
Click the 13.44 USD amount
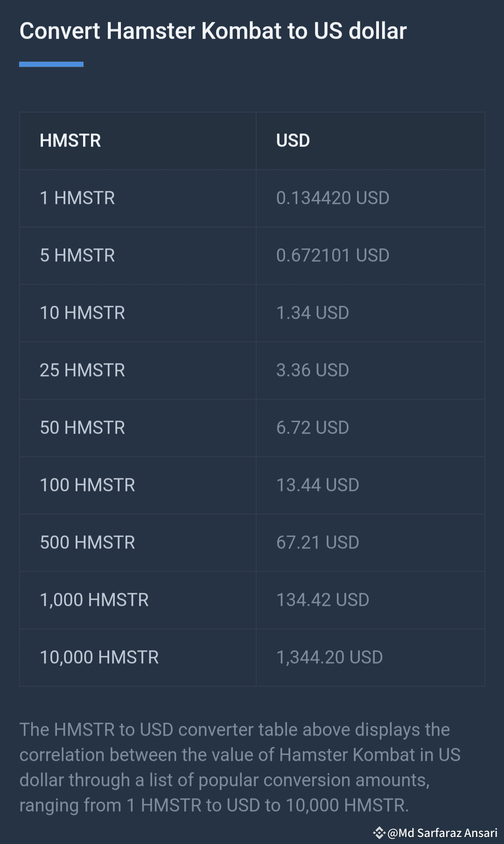(x=318, y=485)
